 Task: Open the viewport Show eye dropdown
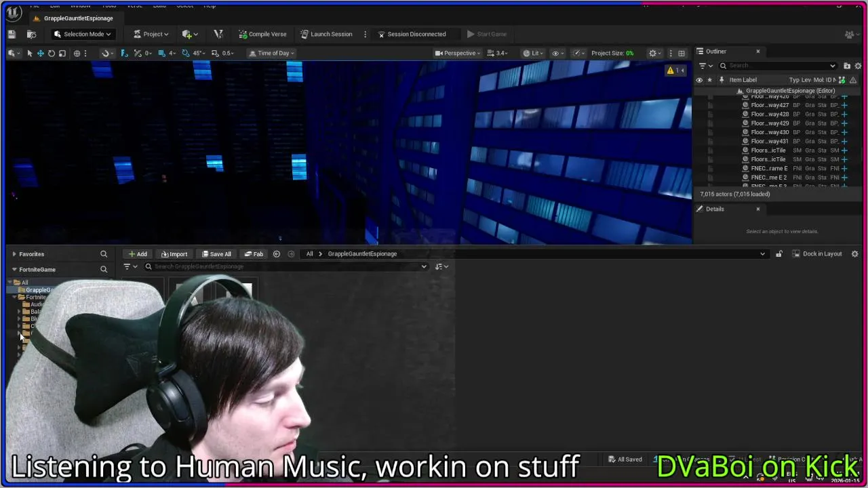click(x=557, y=53)
